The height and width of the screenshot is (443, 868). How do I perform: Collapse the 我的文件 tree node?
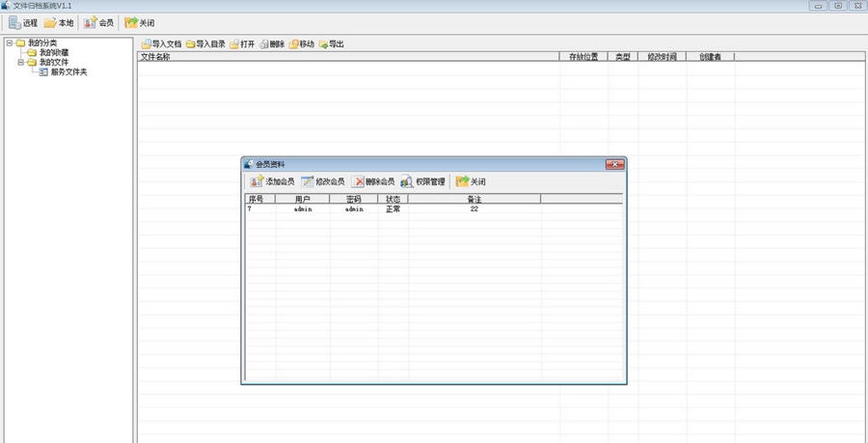pos(20,62)
